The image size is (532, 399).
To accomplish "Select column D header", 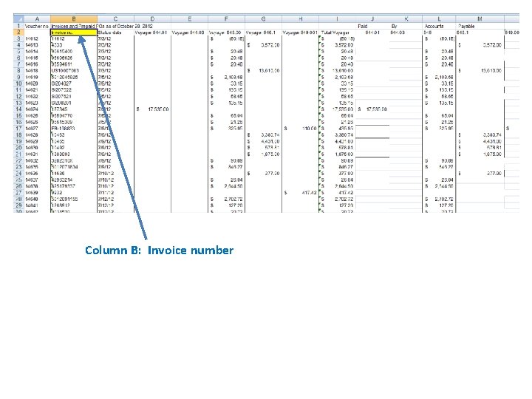I will tap(153, 19).
